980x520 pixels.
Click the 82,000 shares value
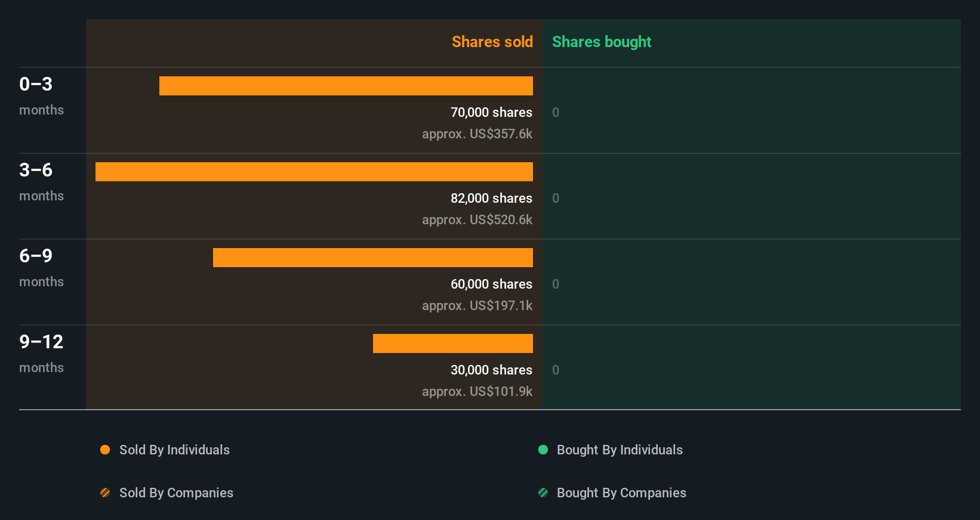[491, 198]
